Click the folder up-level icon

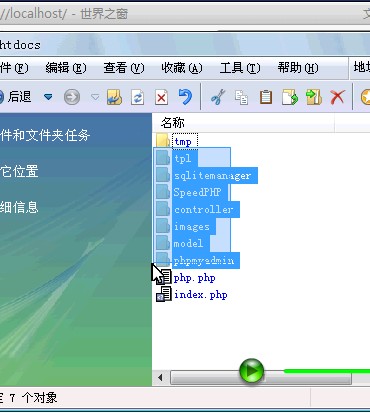point(114,97)
